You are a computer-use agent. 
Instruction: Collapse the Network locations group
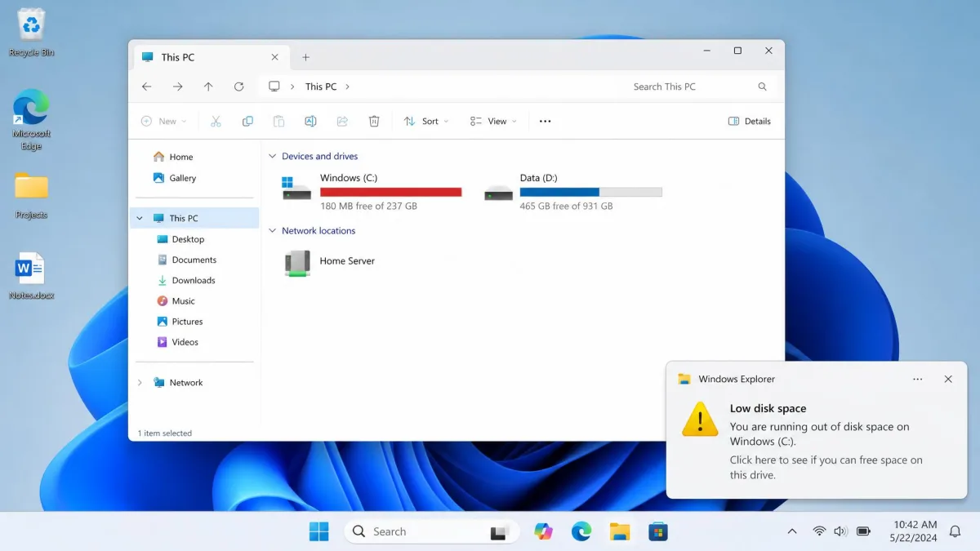(x=273, y=231)
